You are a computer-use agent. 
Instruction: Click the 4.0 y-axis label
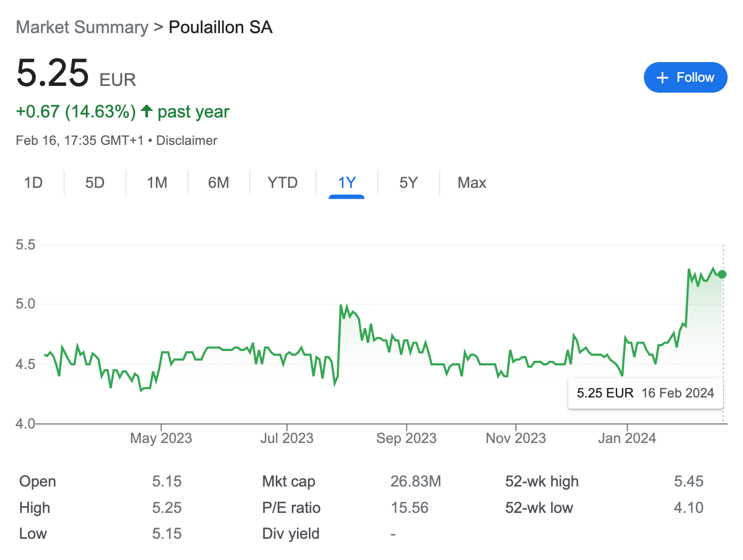[x=25, y=424]
